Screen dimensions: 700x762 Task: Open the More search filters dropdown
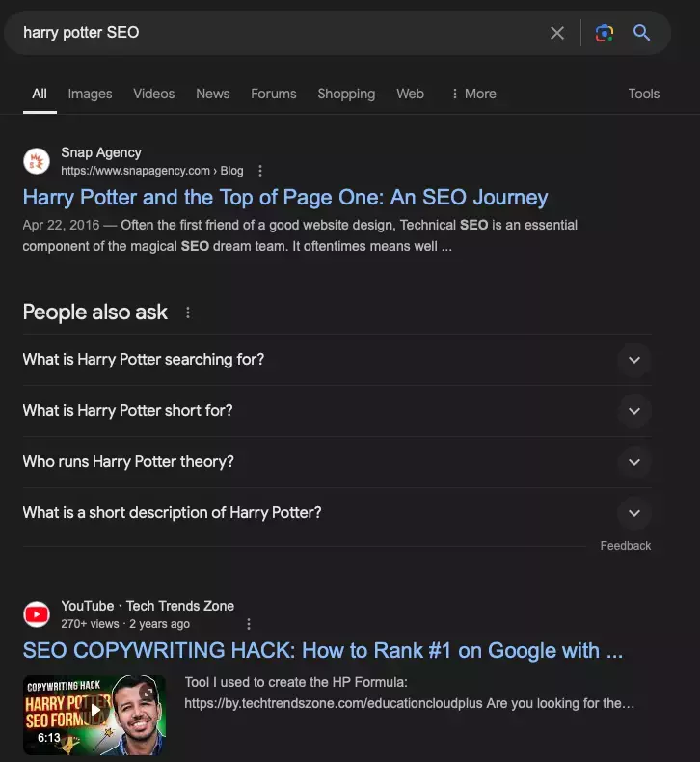[472, 94]
